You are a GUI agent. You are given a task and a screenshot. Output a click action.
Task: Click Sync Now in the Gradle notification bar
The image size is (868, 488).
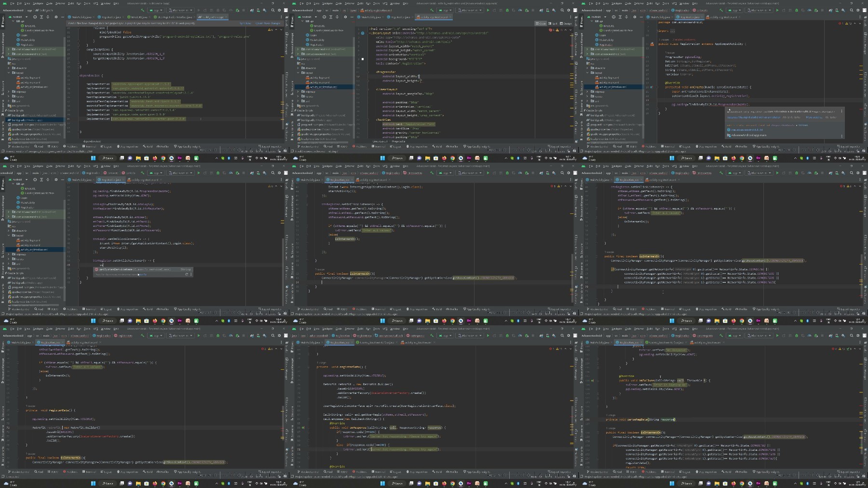pos(245,23)
